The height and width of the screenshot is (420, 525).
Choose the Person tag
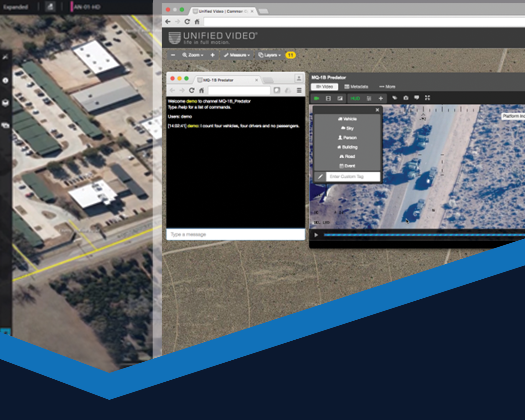(347, 138)
